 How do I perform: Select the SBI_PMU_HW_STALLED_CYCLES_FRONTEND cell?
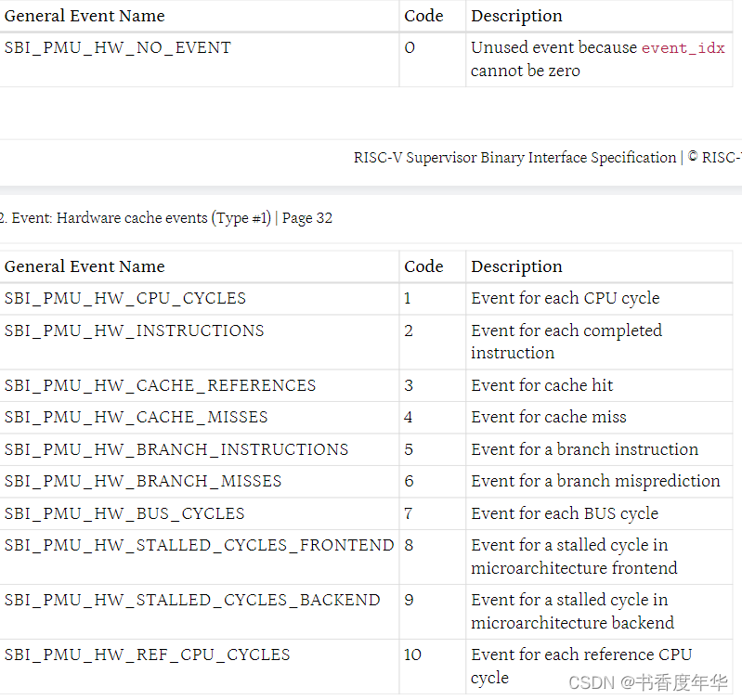point(199,546)
